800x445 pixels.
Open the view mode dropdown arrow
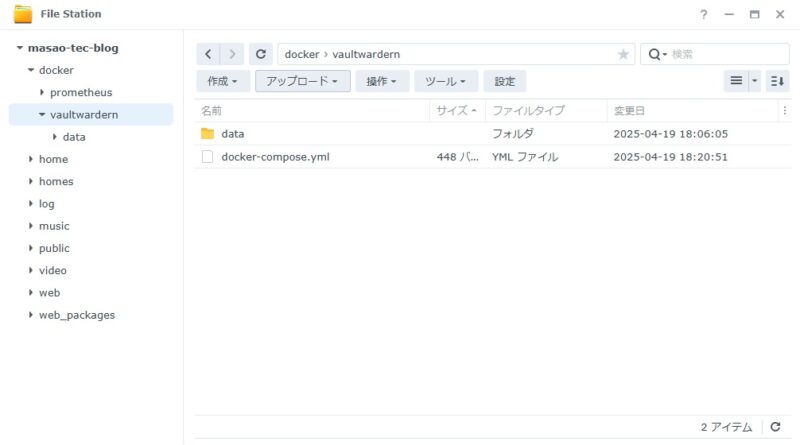(755, 81)
